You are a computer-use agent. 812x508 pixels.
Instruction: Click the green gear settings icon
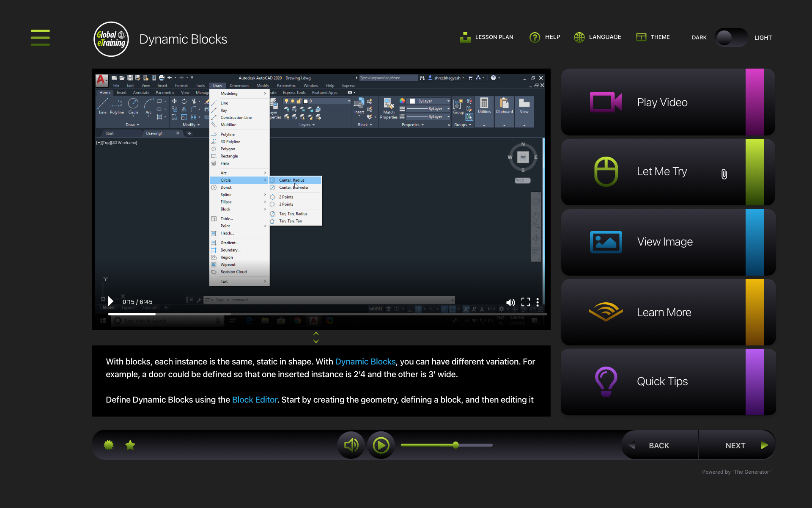coord(109,445)
